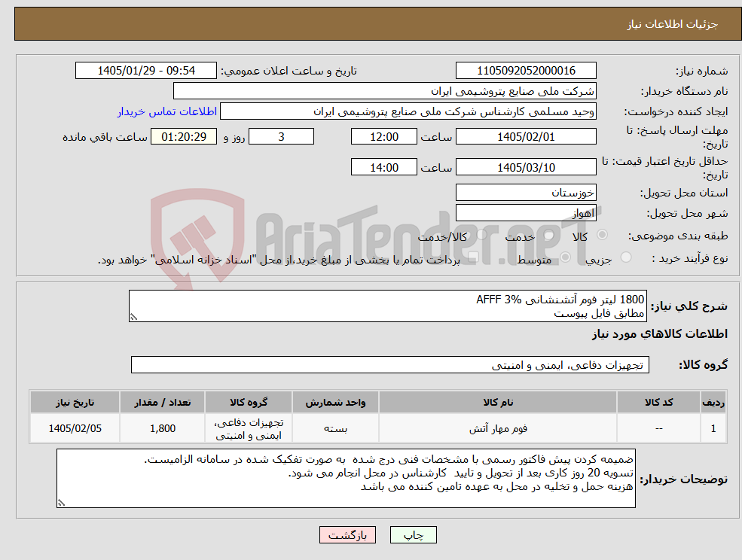The width and height of the screenshot is (742, 560).
Task: Click the price validity date 1405/03/10
Action: coord(526,167)
